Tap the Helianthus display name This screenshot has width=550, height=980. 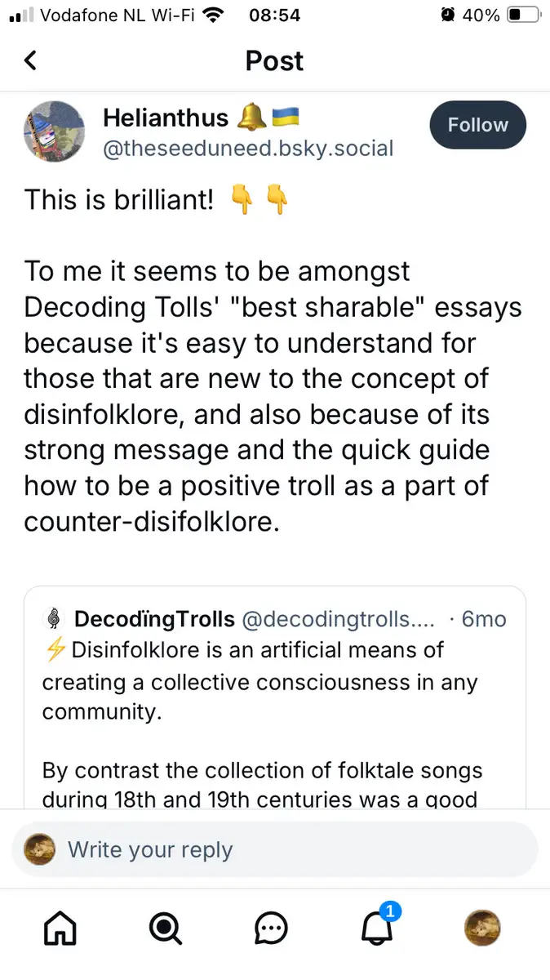pyautogui.click(x=166, y=118)
